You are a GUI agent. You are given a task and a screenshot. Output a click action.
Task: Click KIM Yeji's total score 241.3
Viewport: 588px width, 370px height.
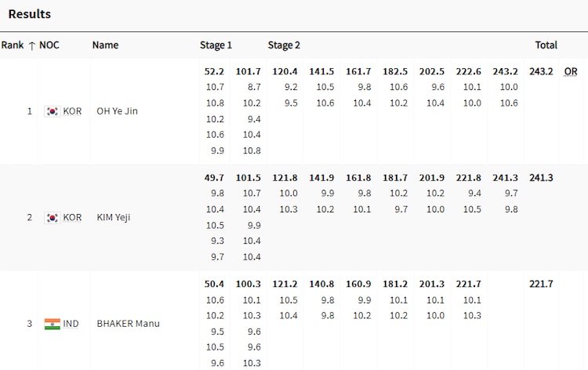click(541, 178)
